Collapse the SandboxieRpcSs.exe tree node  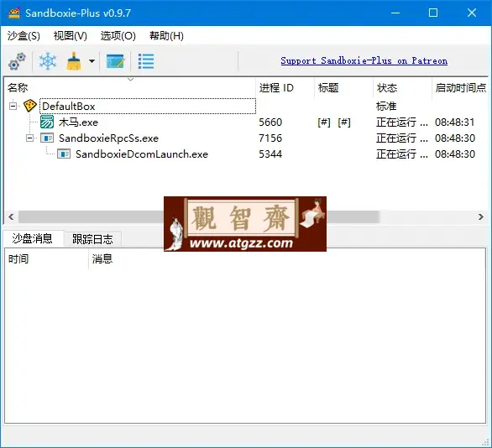[x=29, y=138]
